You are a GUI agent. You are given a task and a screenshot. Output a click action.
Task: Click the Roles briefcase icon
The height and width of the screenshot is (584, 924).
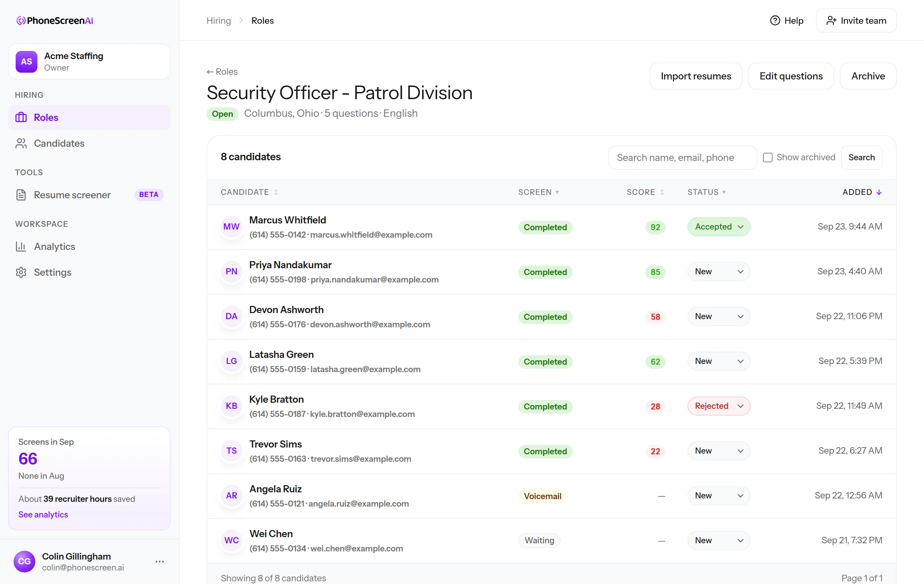click(21, 117)
